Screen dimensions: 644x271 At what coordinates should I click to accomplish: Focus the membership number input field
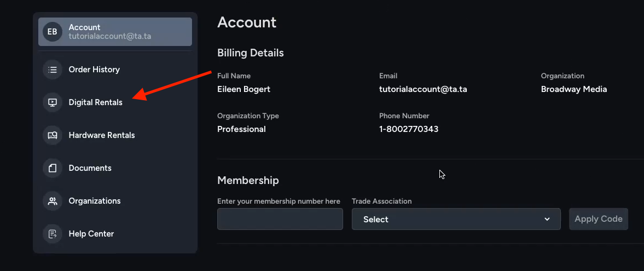[280, 219]
